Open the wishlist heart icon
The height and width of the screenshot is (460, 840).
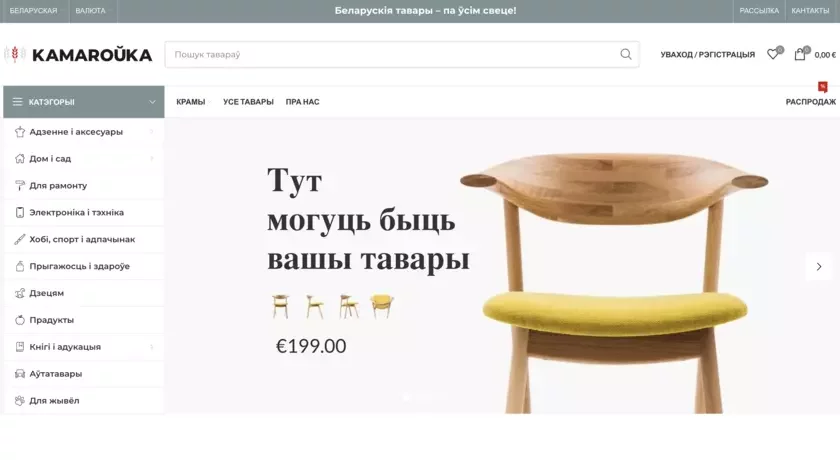[x=772, y=54]
